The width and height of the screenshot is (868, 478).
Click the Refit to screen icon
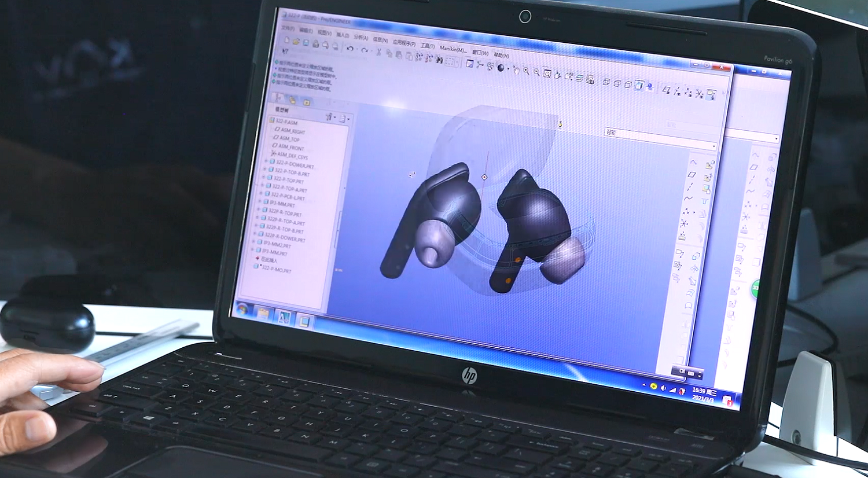pos(547,73)
